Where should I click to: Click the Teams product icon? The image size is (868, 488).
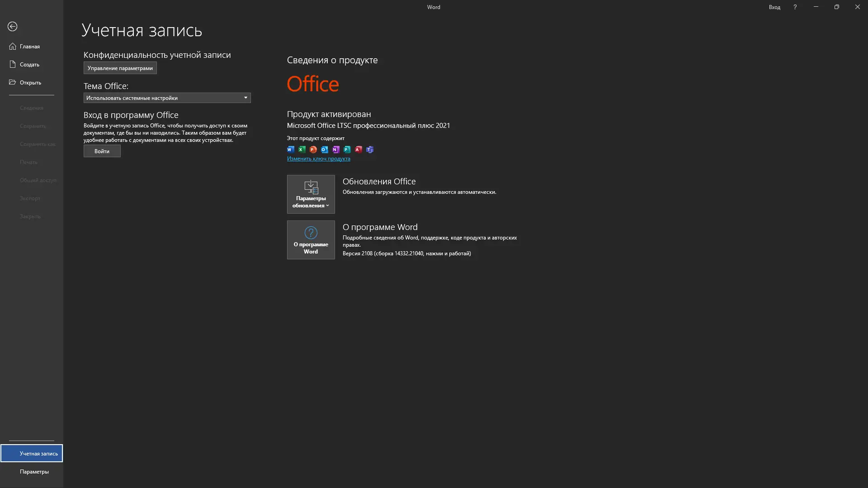370,150
